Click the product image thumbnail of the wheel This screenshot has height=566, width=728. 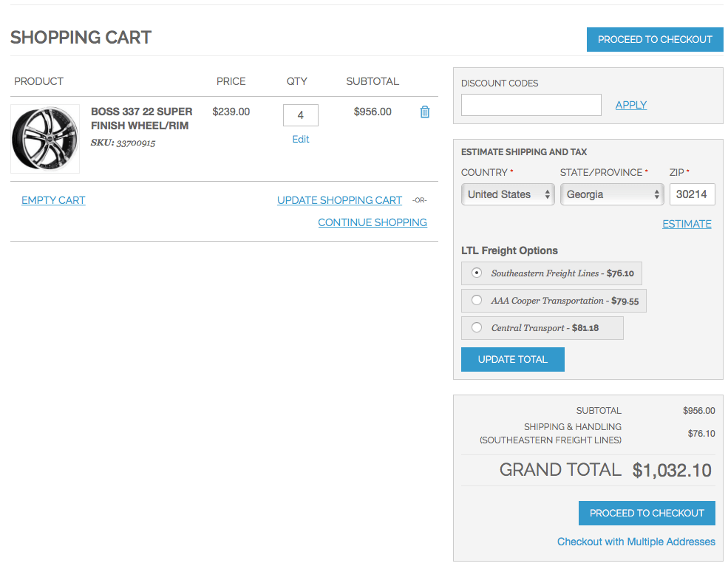pos(44,138)
